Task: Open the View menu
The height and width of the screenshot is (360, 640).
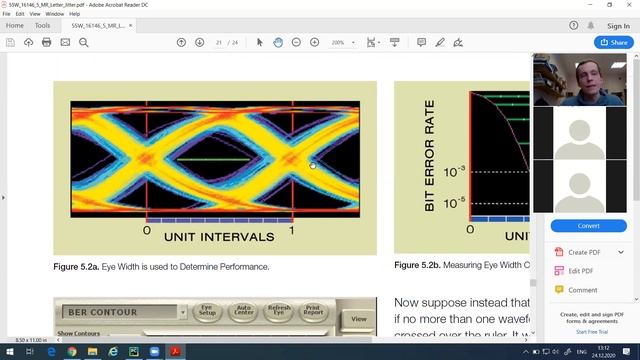Action: pyautogui.click(x=35, y=14)
